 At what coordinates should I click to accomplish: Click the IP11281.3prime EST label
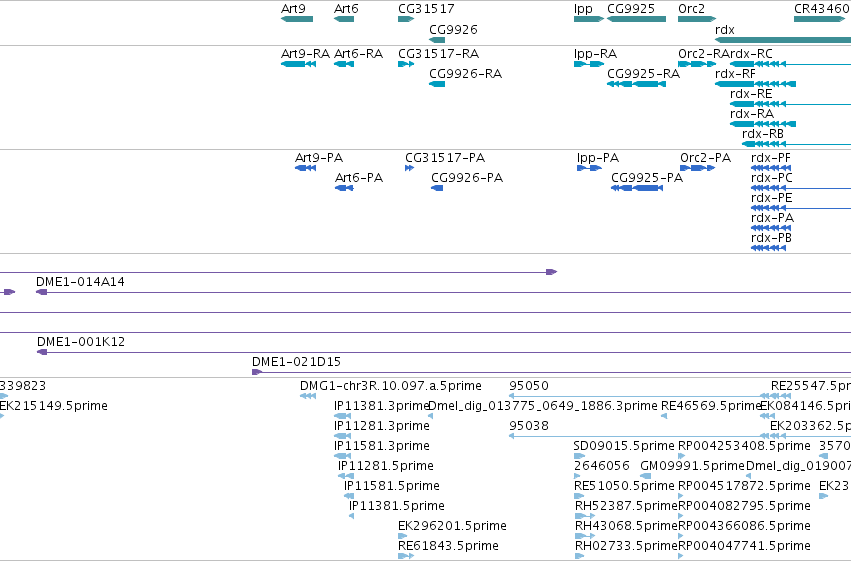tap(382, 426)
